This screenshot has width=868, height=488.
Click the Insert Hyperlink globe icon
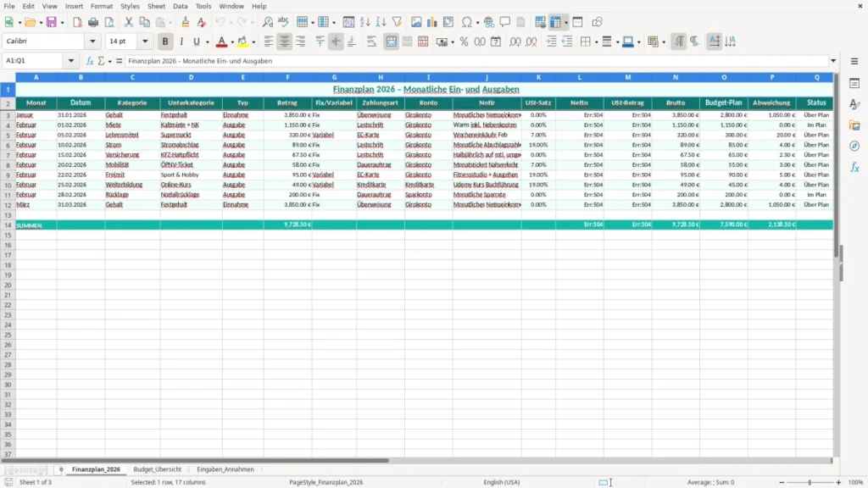pyautogui.click(x=489, y=22)
